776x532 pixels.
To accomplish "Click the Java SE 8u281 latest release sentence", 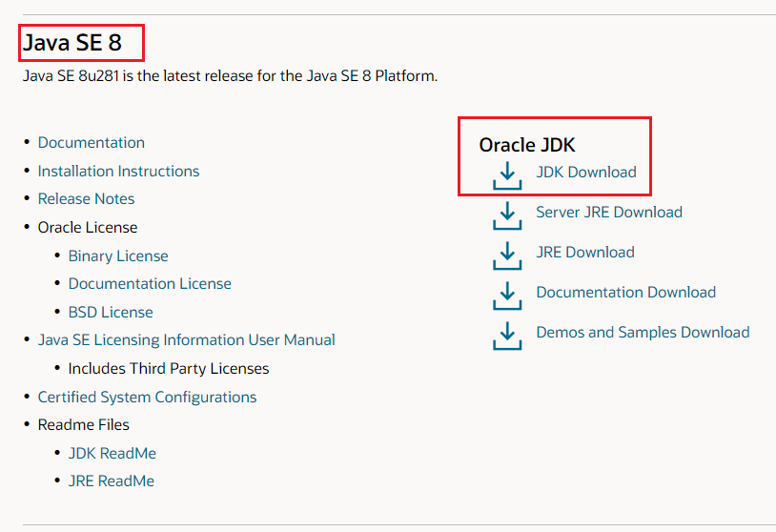I will [x=230, y=76].
